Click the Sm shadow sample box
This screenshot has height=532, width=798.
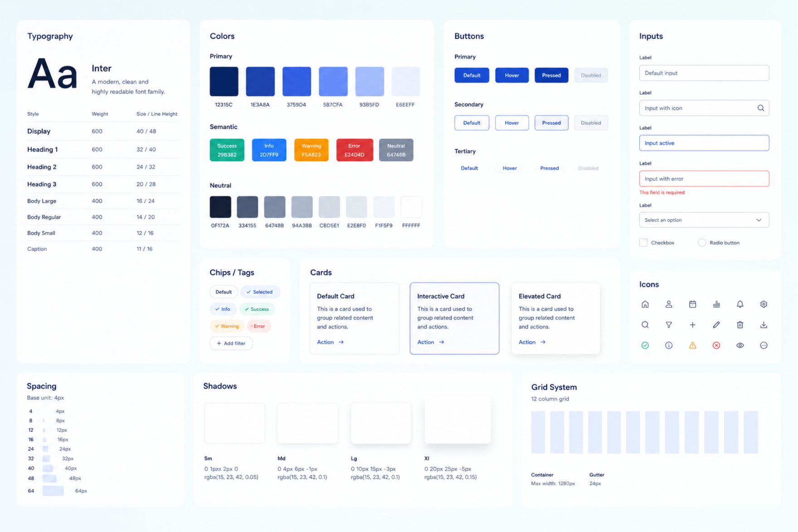[x=234, y=423]
